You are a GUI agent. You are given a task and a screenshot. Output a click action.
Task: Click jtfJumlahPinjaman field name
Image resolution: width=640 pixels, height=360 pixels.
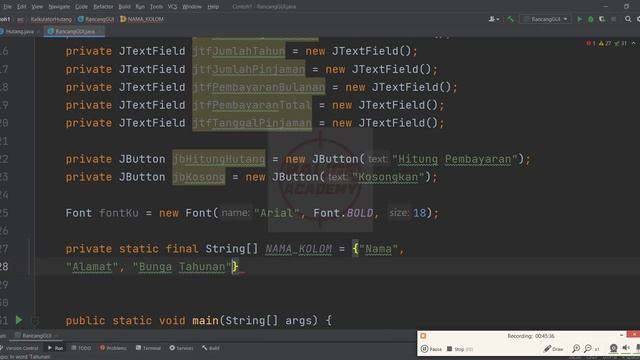coord(249,69)
